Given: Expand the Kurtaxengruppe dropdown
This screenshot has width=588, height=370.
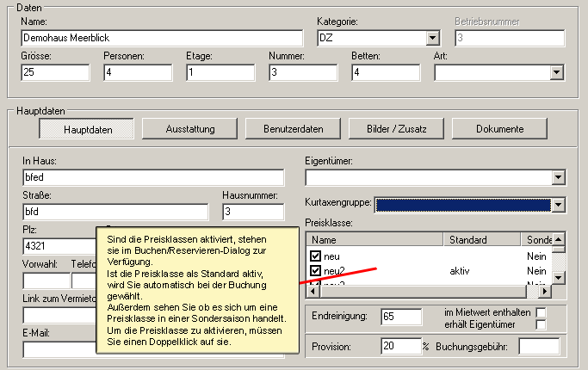Looking at the screenshot, I should tap(558, 204).
